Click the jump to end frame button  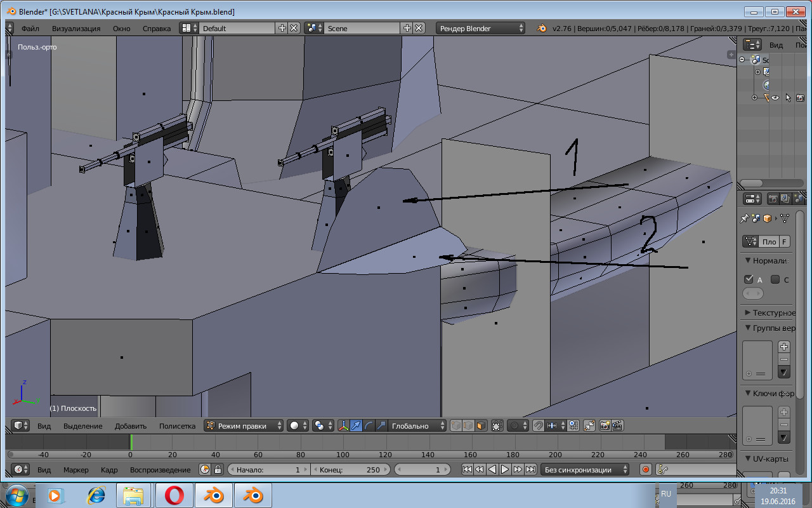point(530,469)
